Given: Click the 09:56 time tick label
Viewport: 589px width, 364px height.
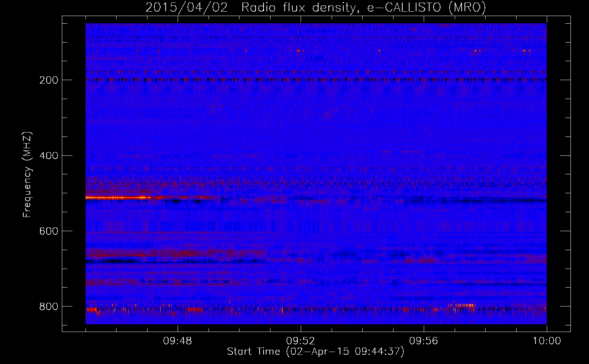Looking at the screenshot, I should click(x=424, y=341).
